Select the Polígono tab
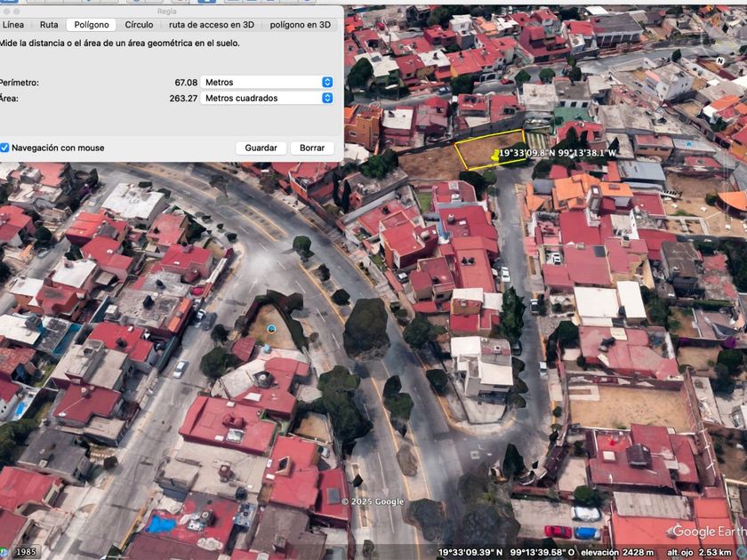747x560 pixels. 92,25
